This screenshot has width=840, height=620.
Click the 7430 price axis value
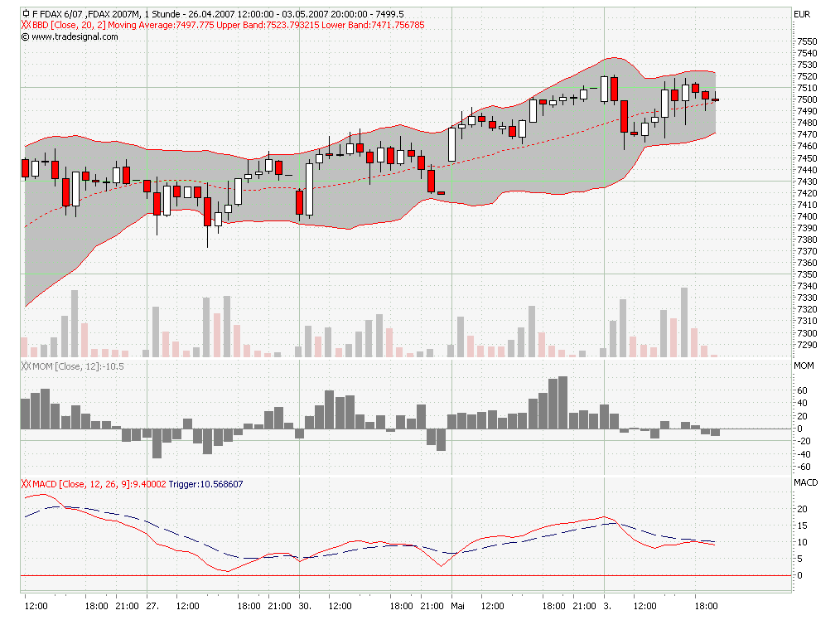pos(808,182)
